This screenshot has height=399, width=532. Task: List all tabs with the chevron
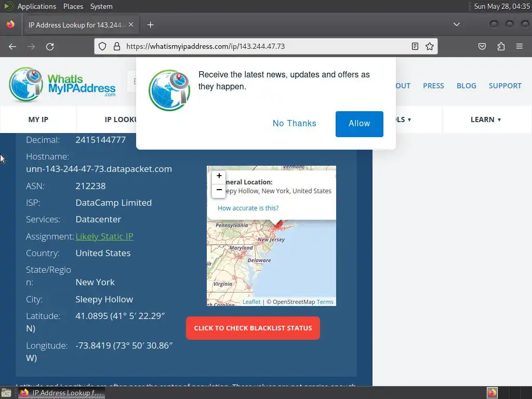(x=457, y=24)
